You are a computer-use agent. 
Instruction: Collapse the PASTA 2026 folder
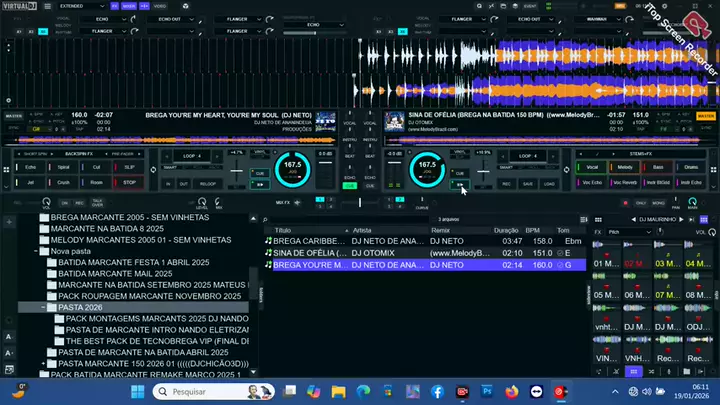(43, 308)
